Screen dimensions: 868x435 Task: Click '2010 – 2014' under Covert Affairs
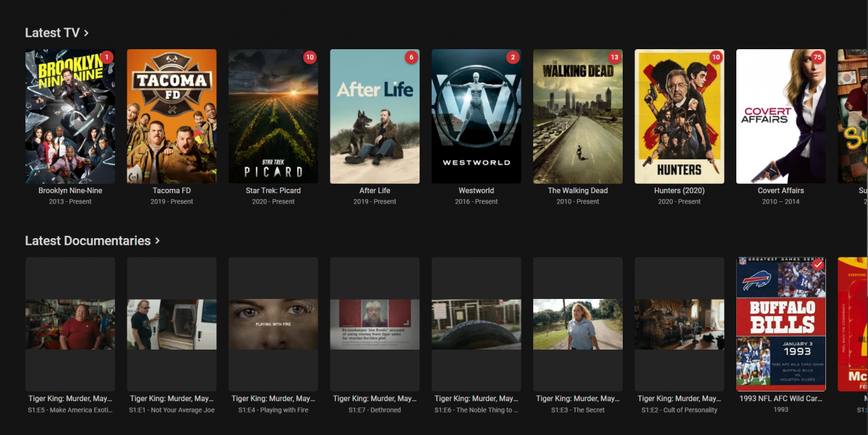[781, 202]
